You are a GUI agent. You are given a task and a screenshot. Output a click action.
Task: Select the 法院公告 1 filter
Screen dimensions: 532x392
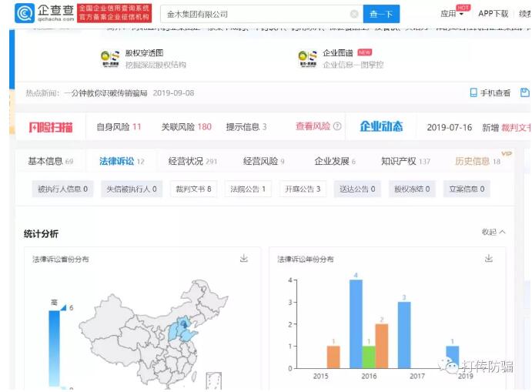pyautogui.click(x=248, y=189)
